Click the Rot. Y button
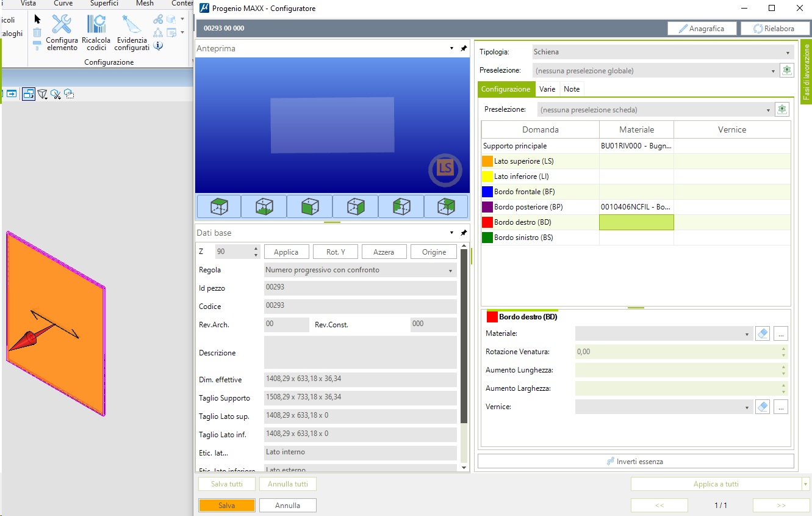 336,252
